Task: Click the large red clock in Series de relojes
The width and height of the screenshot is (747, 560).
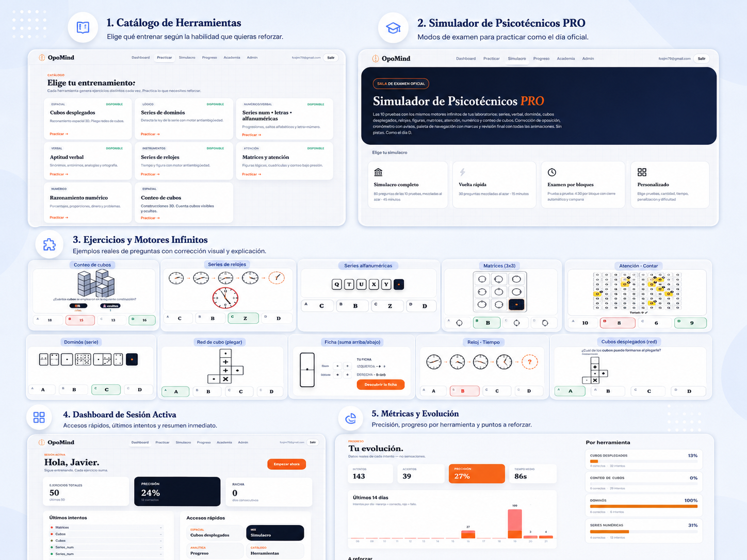Action: point(225,298)
